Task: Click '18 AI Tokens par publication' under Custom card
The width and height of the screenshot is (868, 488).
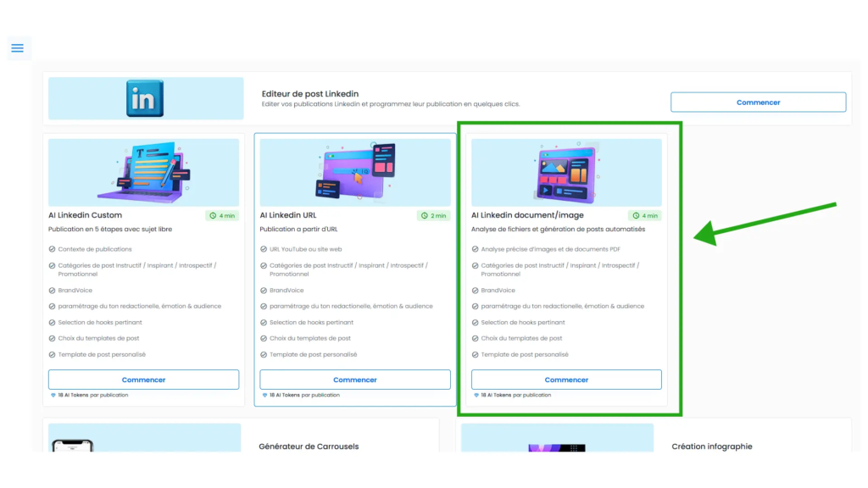Action: point(93,395)
